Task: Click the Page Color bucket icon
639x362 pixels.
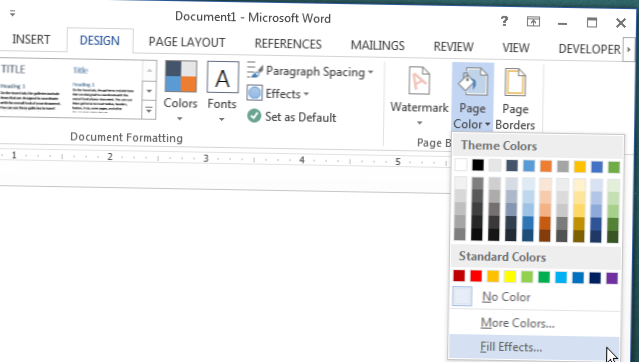Action: pyautogui.click(x=472, y=81)
